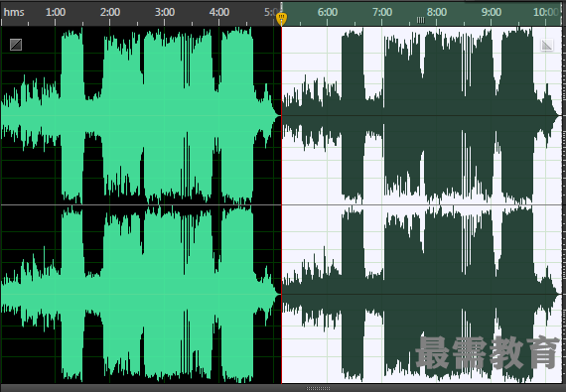The width and height of the screenshot is (566, 392).
Task: Click the divider line between the two channels
Action: tap(282, 204)
